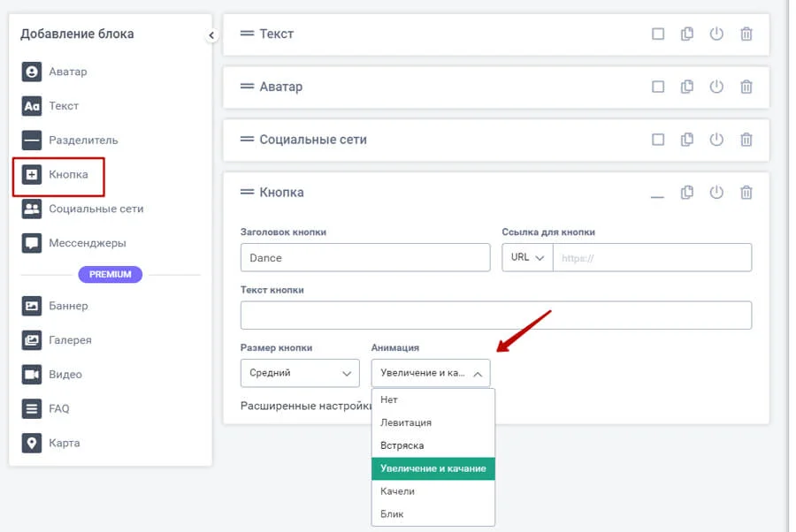The image size is (796, 532).
Task: Toggle power on the Аватар block
Action: pos(716,87)
